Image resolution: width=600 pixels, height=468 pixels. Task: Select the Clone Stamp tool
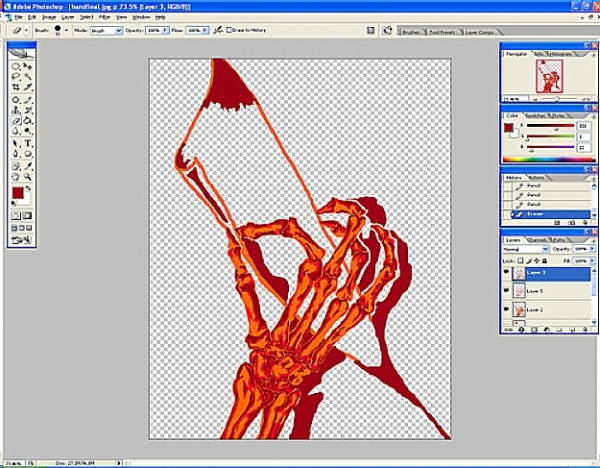pos(16,111)
